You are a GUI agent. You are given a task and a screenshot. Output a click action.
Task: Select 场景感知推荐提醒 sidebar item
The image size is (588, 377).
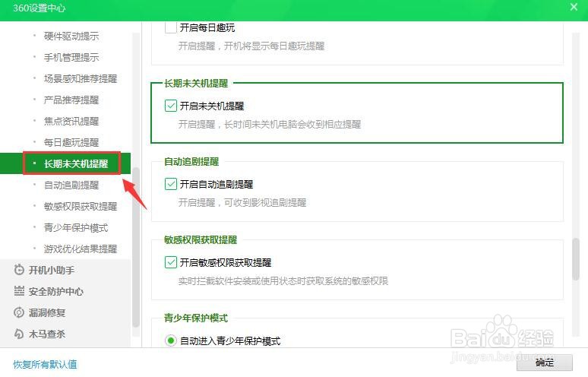click(x=81, y=78)
